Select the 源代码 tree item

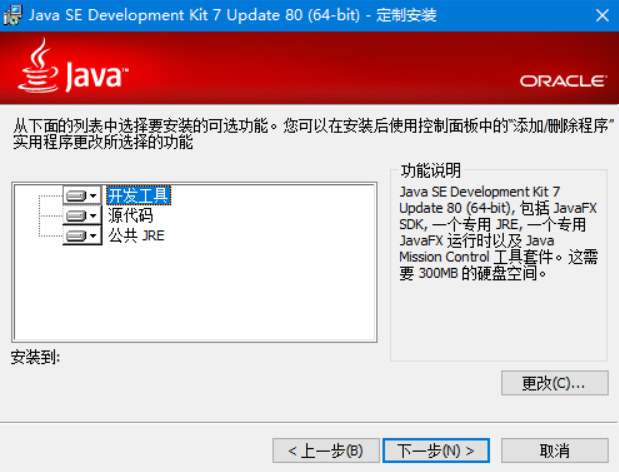point(130,215)
